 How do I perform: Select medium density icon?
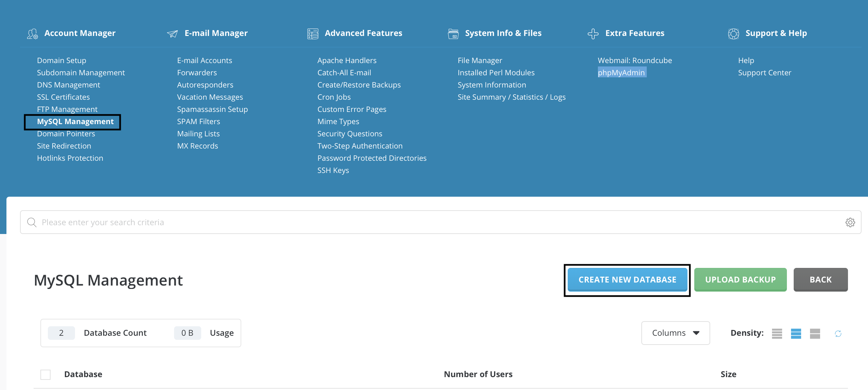point(796,333)
